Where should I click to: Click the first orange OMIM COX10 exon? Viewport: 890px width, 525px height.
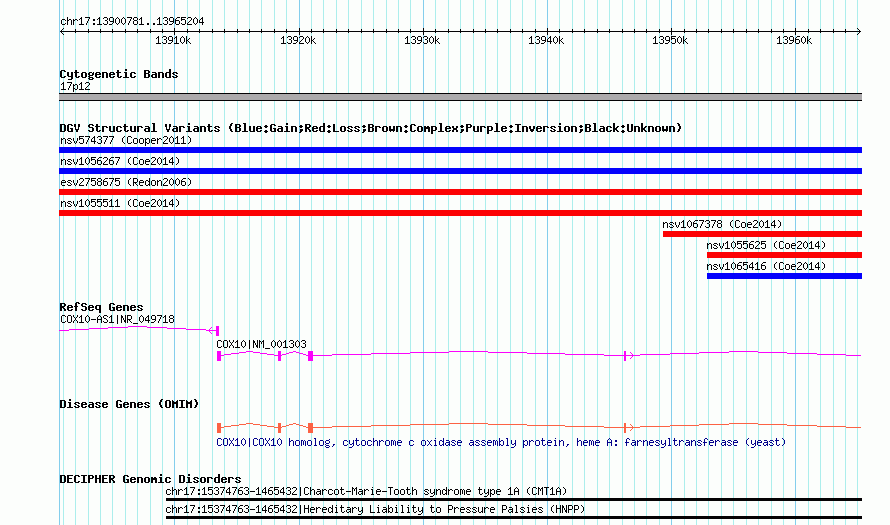(x=219, y=427)
